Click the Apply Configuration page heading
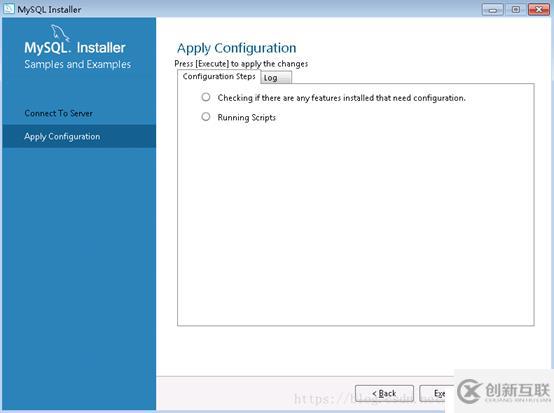The height and width of the screenshot is (413, 554). [237, 48]
